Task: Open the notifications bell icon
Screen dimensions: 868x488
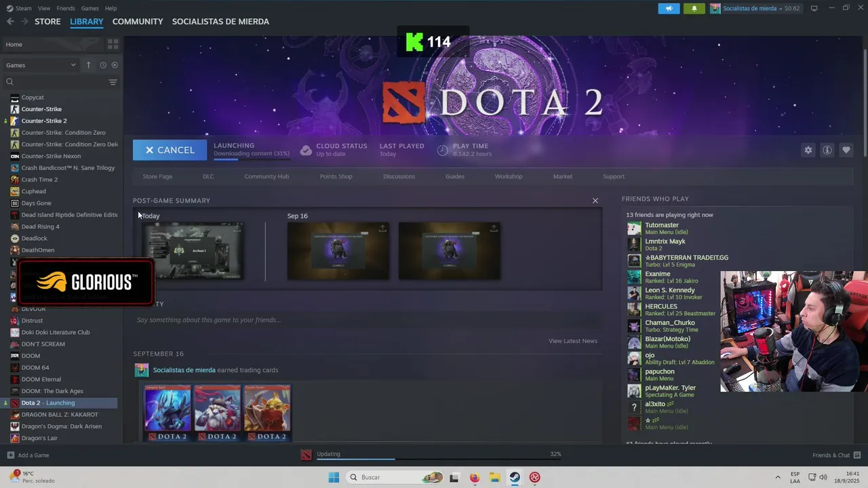Action: pos(694,8)
